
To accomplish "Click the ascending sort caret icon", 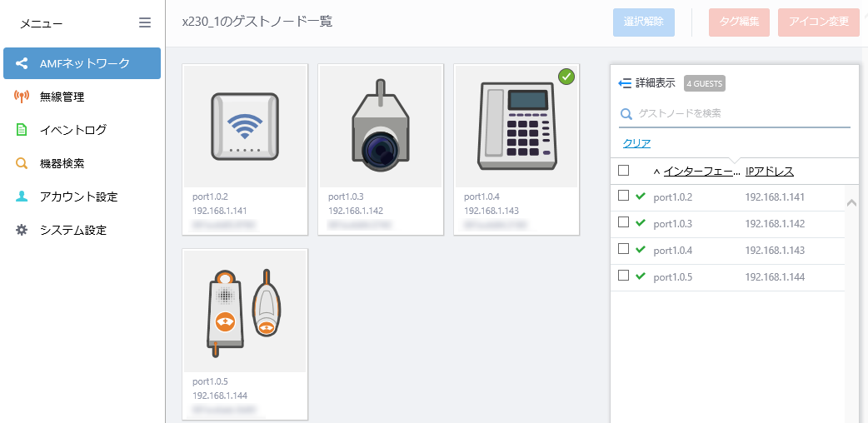I will point(656,172).
